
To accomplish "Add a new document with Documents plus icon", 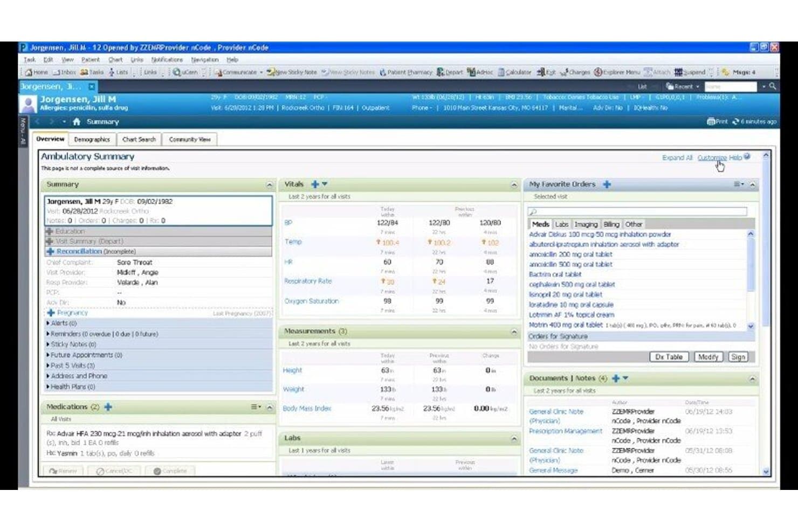I will click(x=616, y=378).
